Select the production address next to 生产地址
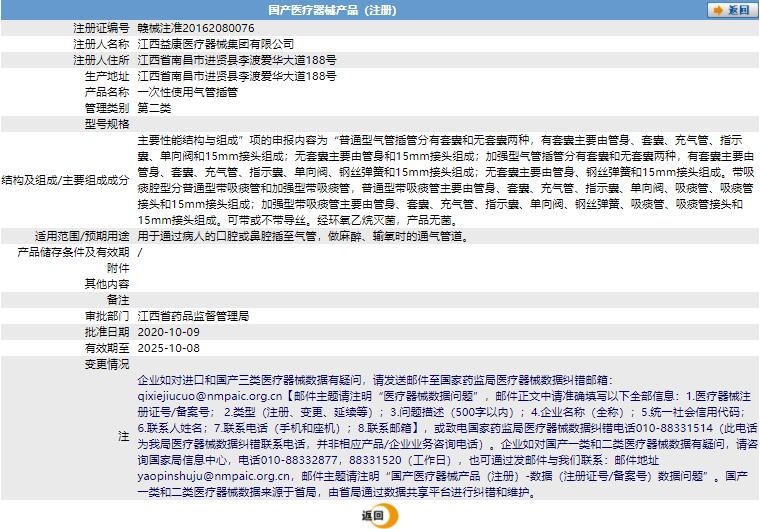 [237, 76]
